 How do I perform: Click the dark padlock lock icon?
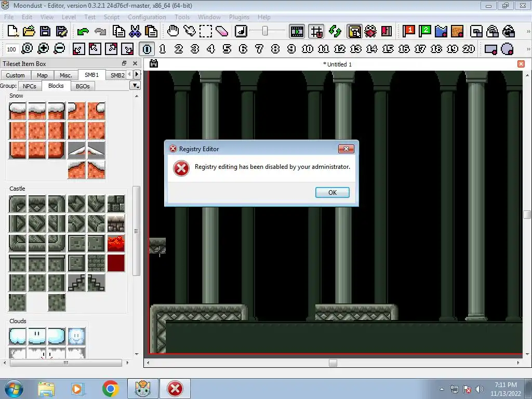click(x=509, y=31)
